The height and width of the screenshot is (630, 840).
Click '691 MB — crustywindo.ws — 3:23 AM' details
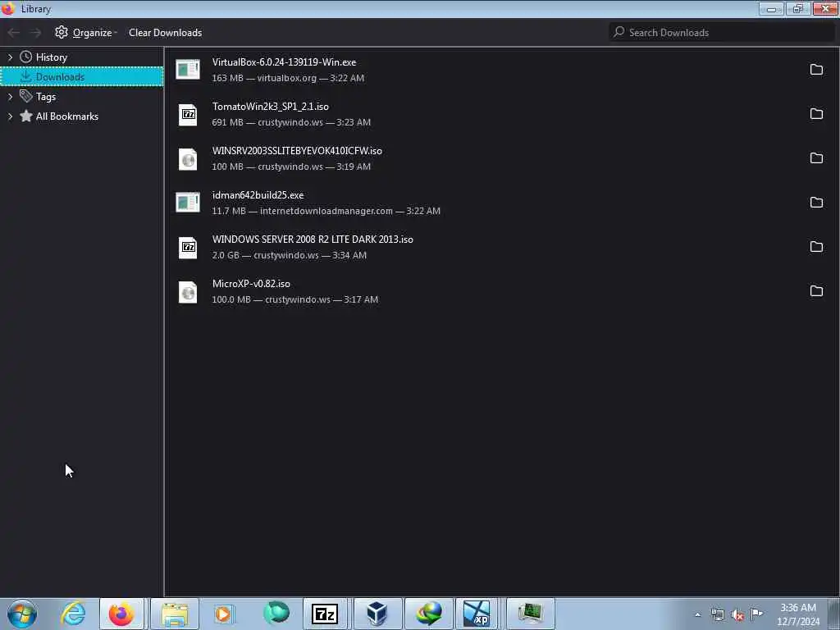(x=291, y=123)
